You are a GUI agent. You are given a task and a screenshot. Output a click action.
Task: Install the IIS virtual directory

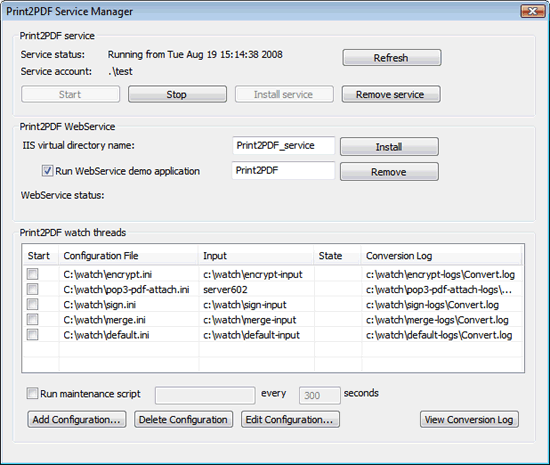coord(389,147)
